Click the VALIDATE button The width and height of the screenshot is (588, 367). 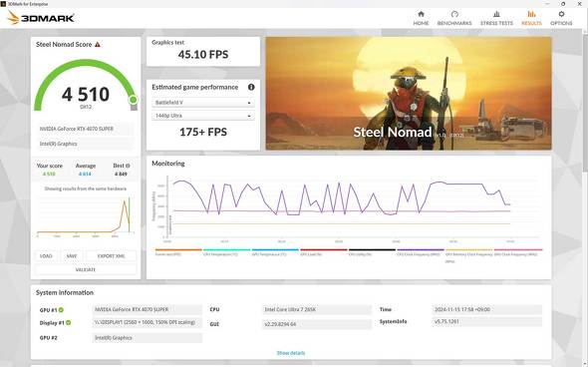86,270
